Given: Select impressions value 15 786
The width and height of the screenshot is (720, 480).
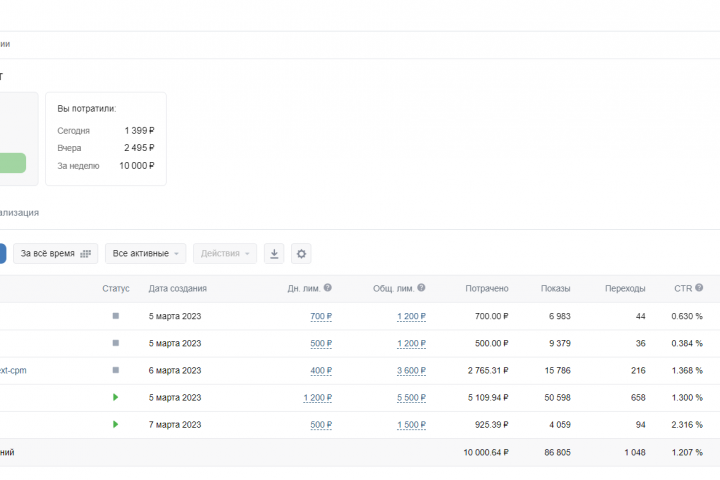Looking at the screenshot, I should tap(557, 371).
